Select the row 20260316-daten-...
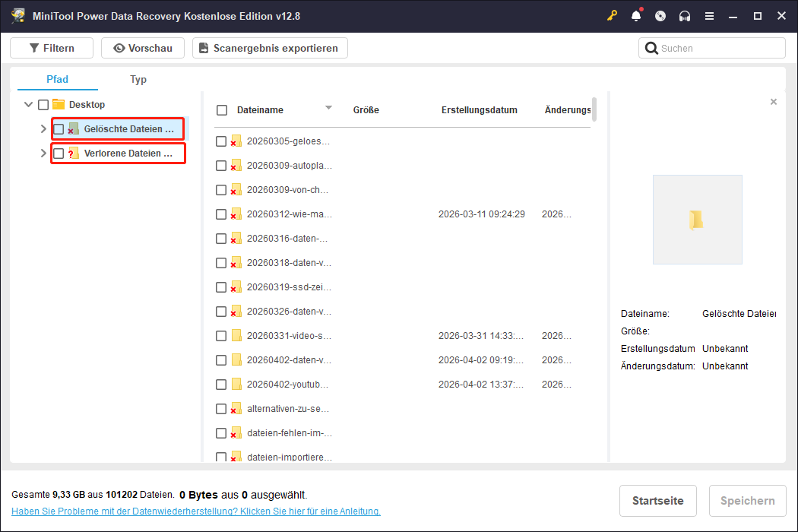Screen dimensions: 798x532 402,238
